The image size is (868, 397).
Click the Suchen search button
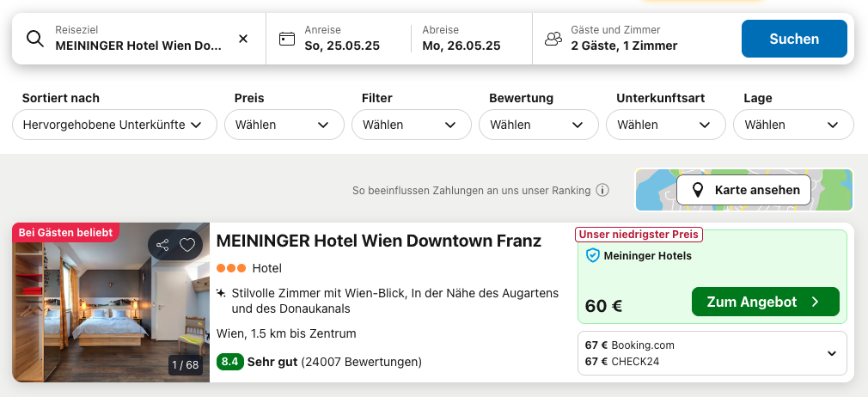tap(794, 39)
